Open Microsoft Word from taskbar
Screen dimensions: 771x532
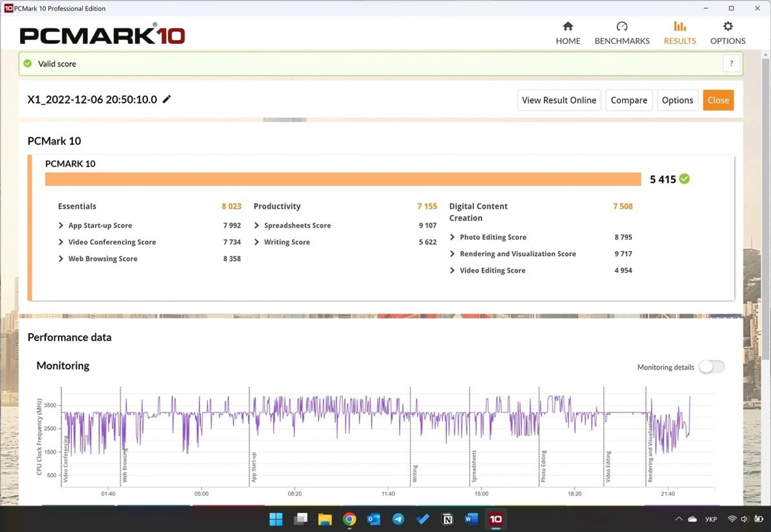tap(471, 519)
